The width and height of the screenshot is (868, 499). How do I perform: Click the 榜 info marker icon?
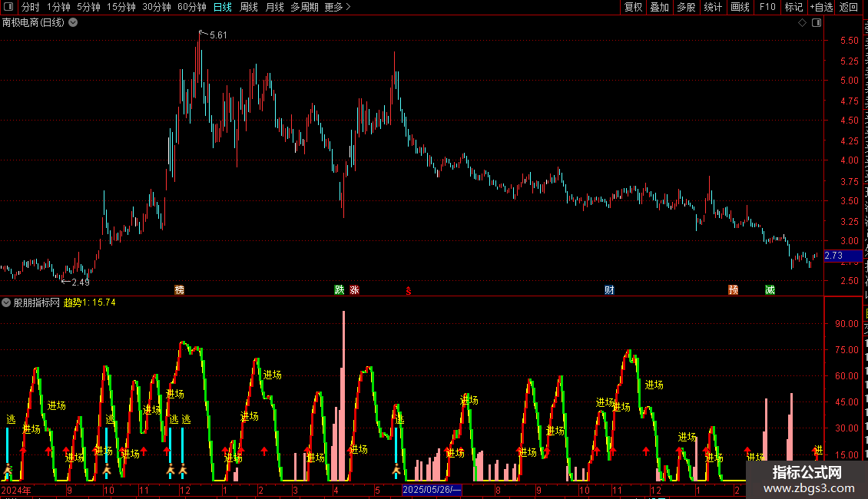[179, 290]
